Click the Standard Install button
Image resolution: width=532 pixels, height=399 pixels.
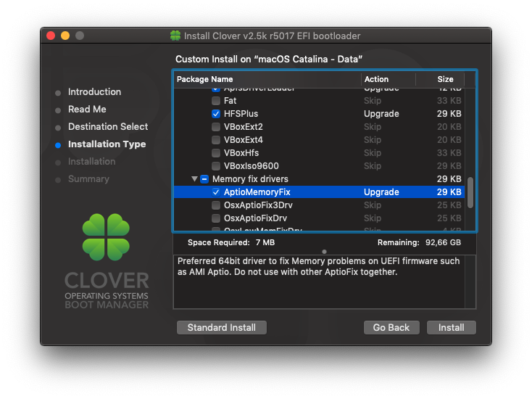tap(222, 327)
